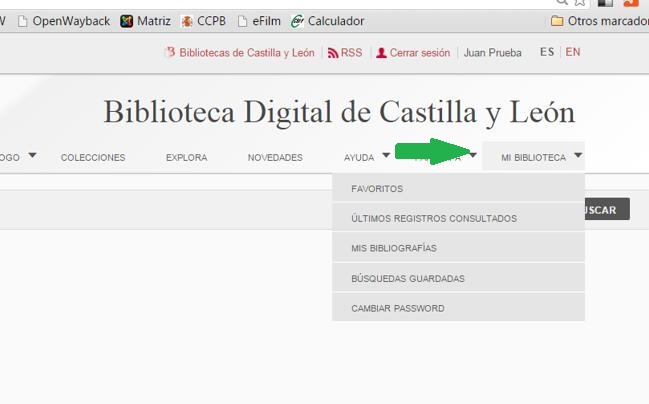Screen dimensions: 649x404
Task: Switch language to EN
Action: point(573,52)
